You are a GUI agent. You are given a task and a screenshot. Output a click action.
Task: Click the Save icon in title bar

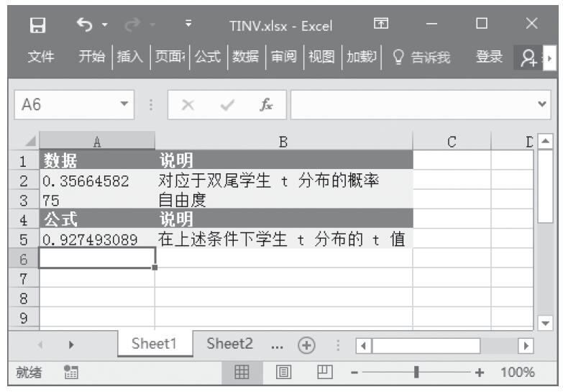(x=32, y=27)
